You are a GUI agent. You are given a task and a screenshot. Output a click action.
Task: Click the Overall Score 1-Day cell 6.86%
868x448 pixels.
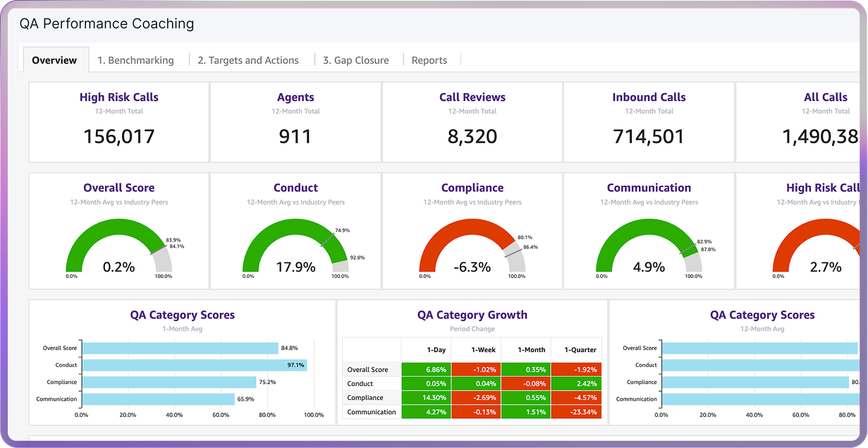pyautogui.click(x=427, y=369)
